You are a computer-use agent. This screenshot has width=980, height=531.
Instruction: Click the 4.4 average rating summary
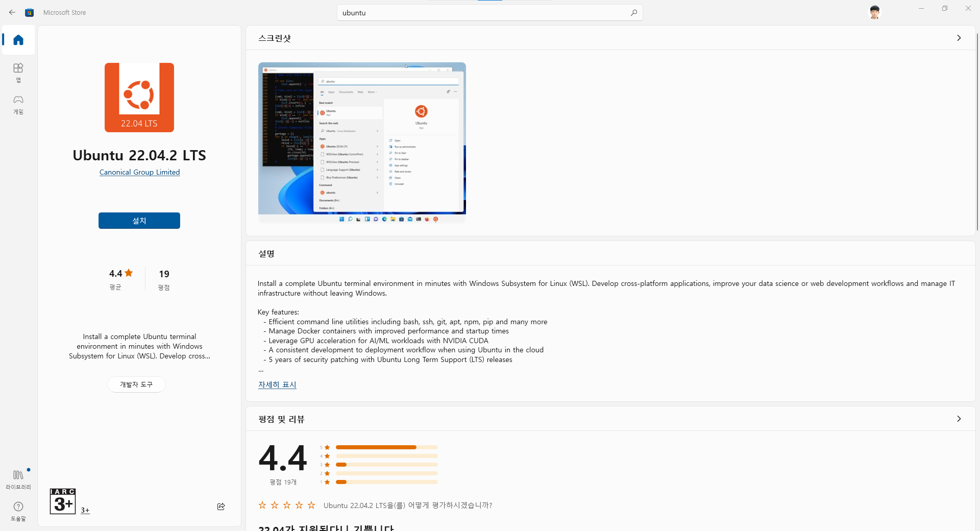point(121,279)
